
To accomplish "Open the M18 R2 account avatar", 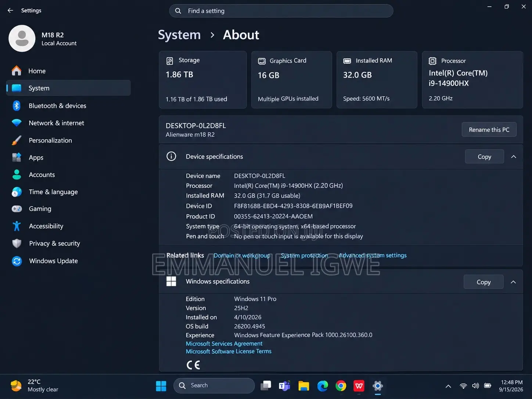I will tap(22, 39).
